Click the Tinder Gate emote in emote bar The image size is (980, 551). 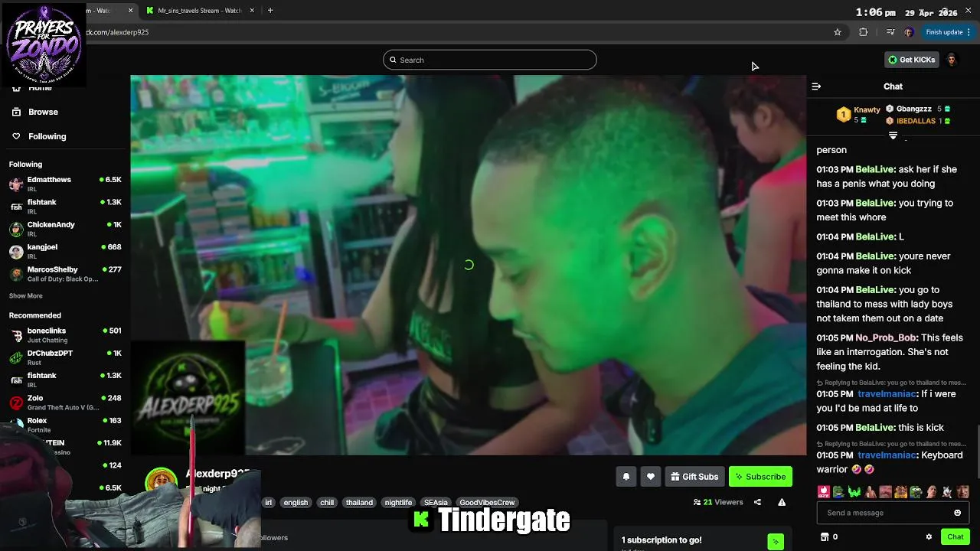pyautogui.click(x=823, y=491)
